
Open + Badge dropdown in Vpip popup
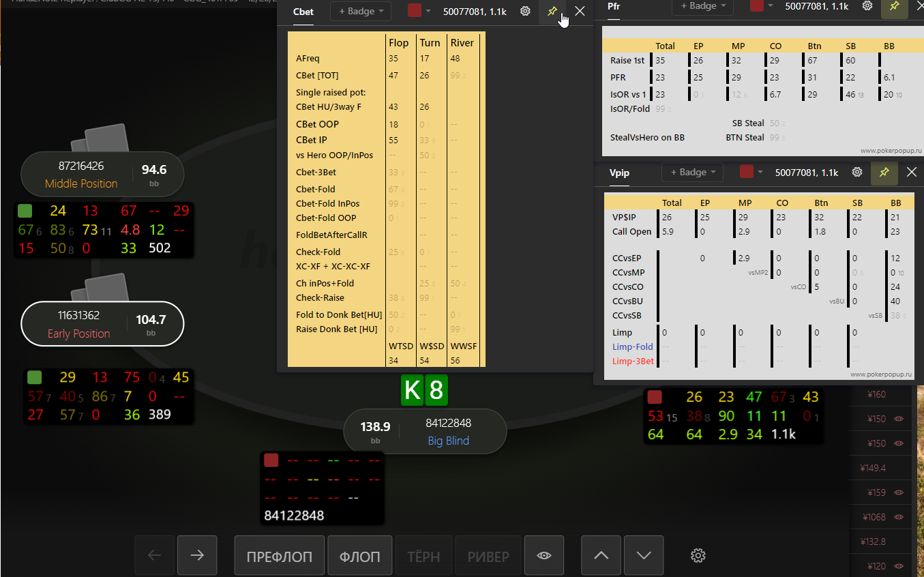pos(692,172)
